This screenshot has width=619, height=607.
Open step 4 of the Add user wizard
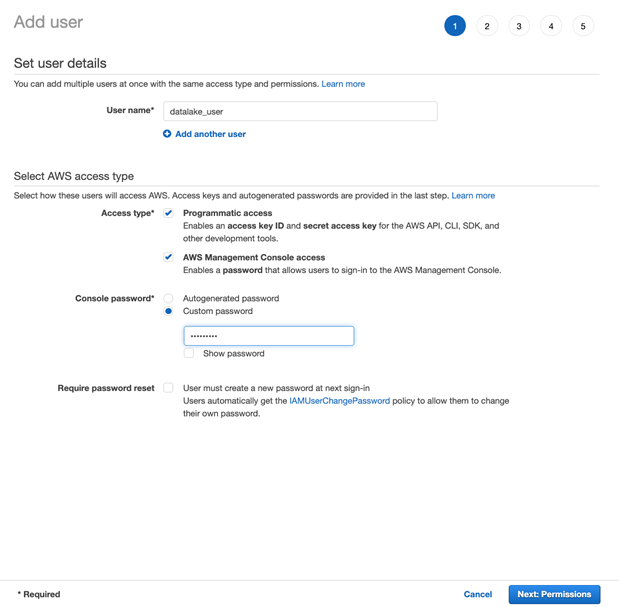pyautogui.click(x=551, y=26)
